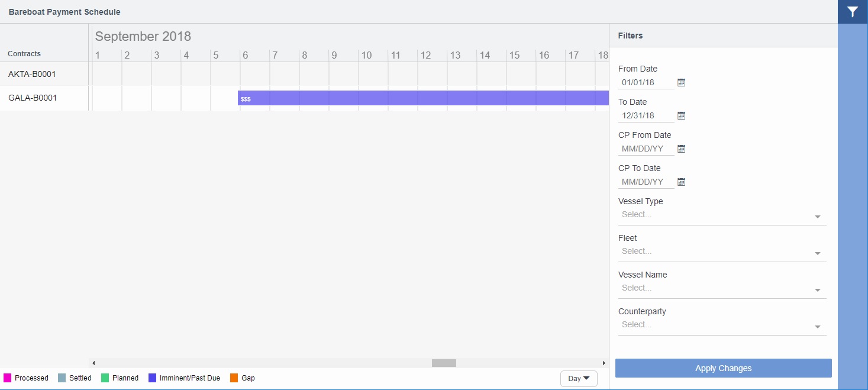868x390 pixels.
Task: Select the GALA-B0001 contract row
Action: tap(33, 98)
